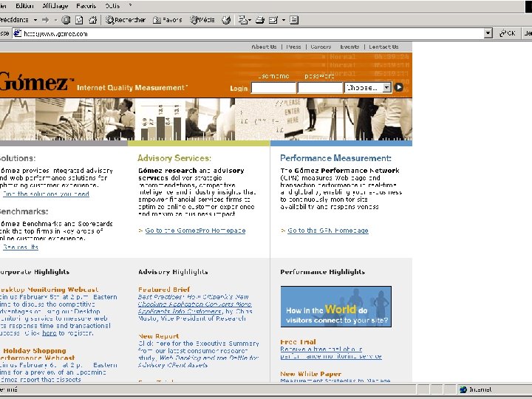Click 'How in the World' banner image
The height and width of the screenshot is (399, 532).
336,307
